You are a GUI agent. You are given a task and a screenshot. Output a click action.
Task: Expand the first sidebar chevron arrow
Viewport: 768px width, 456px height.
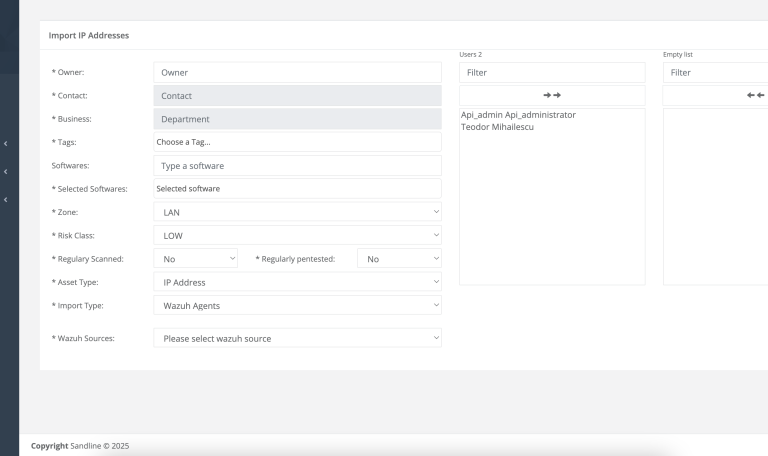5,144
